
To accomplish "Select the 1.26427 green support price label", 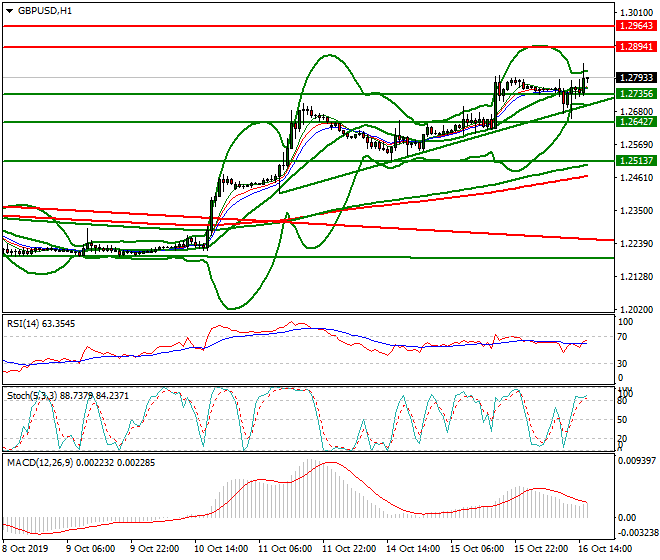I will tap(636, 122).
